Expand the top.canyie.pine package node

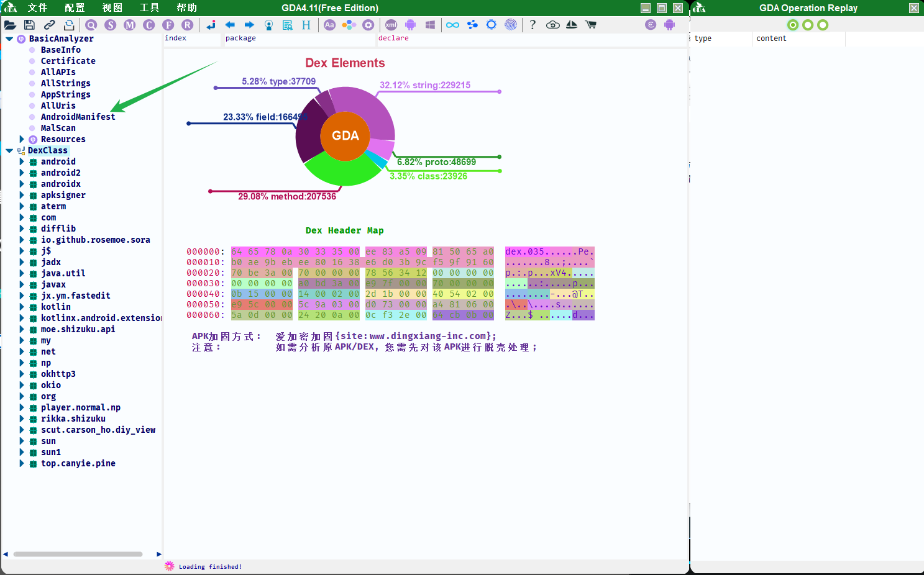(x=22, y=463)
